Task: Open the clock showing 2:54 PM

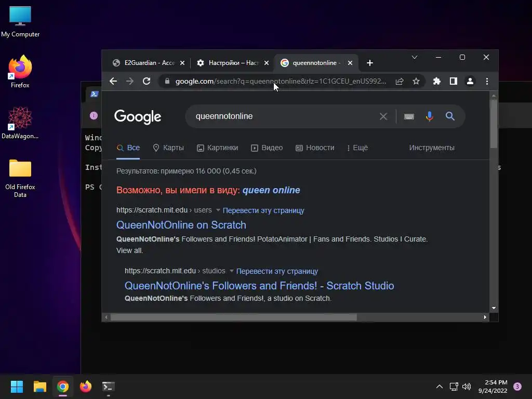Action: pyautogui.click(x=493, y=387)
